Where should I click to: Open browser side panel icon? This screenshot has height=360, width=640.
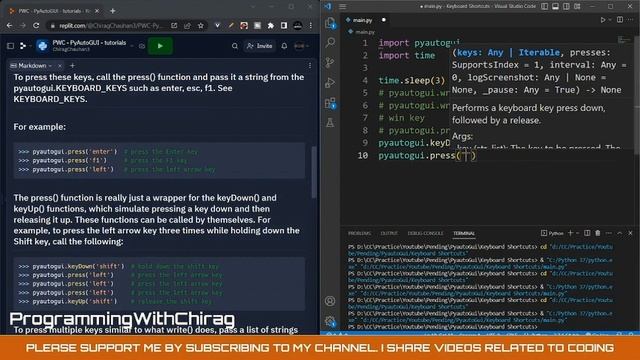pos(284,26)
